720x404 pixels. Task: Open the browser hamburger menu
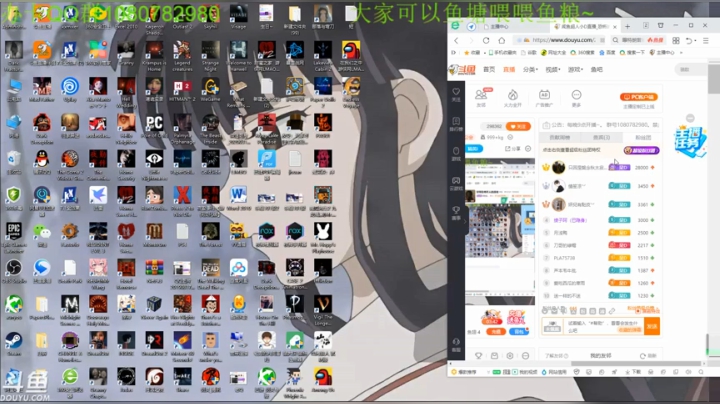click(706, 40)
